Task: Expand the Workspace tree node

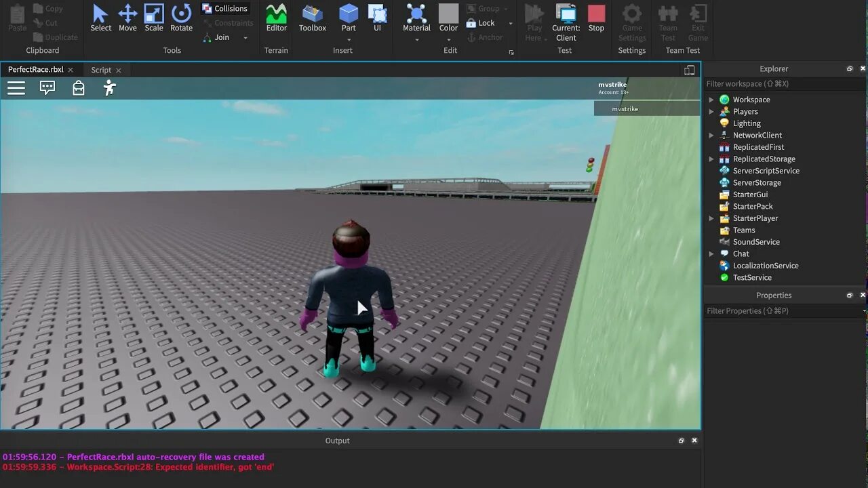Action: tap(711, 100)
